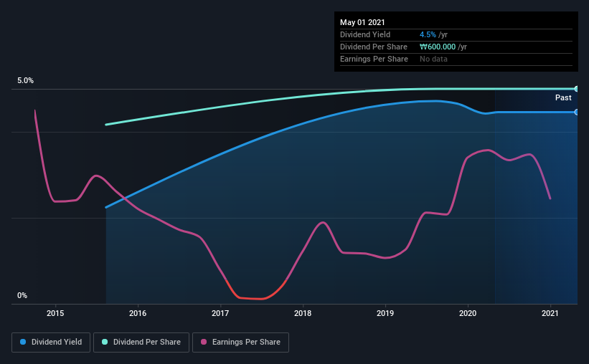Select the 2017 x-axis label
Viewport: 589px width, 364px height.
(220, 313)
